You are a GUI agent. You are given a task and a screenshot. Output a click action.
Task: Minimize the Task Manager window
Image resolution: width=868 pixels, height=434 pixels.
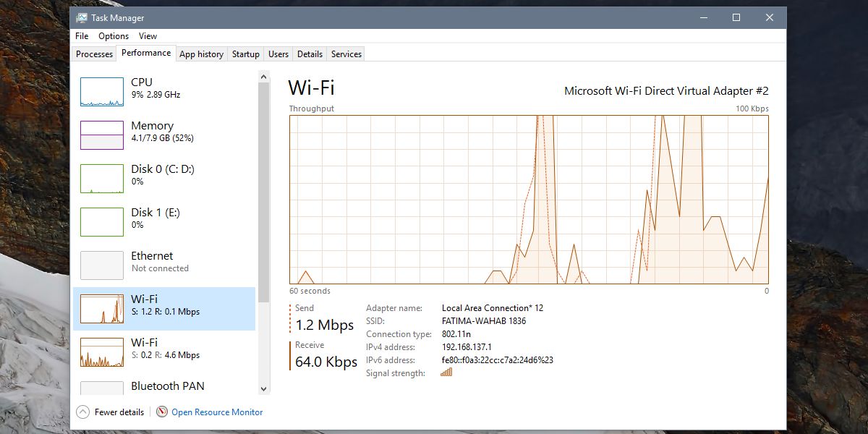[x=703, y=17]
